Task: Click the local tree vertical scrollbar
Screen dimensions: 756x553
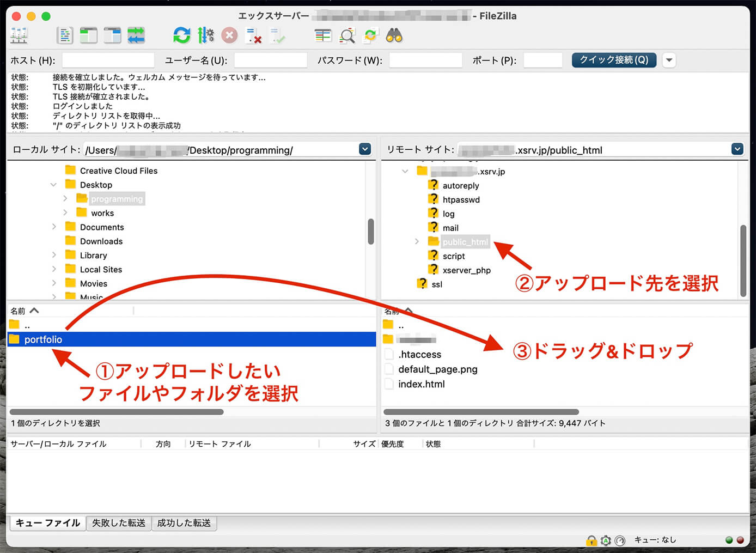Action: (371, 232)
